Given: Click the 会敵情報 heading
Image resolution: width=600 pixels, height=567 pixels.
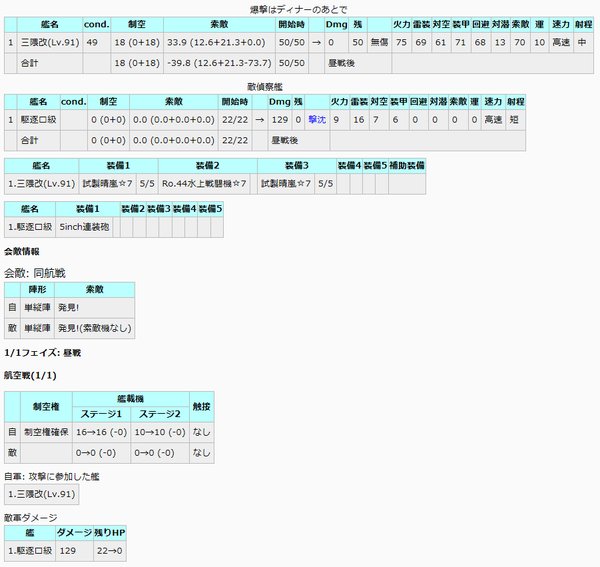Looking at the screenshot, I should click(22, 252).
